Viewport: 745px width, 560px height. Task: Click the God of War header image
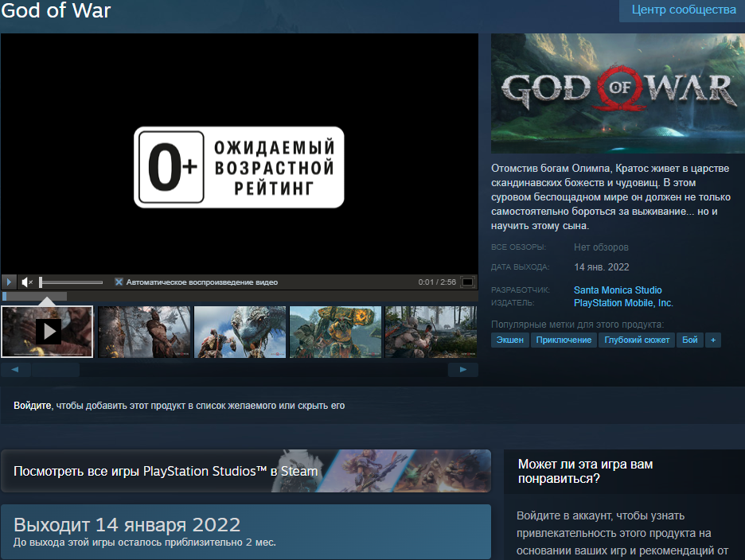coord(618,93)
